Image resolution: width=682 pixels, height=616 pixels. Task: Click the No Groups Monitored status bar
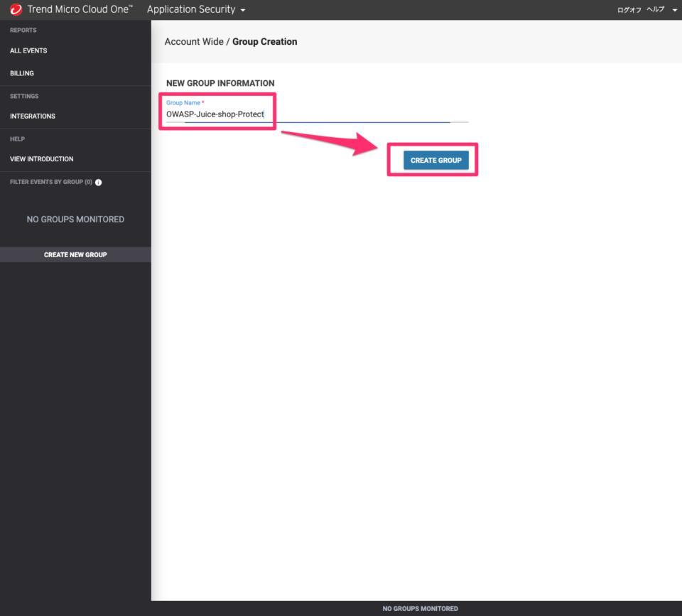click(420, 608)
